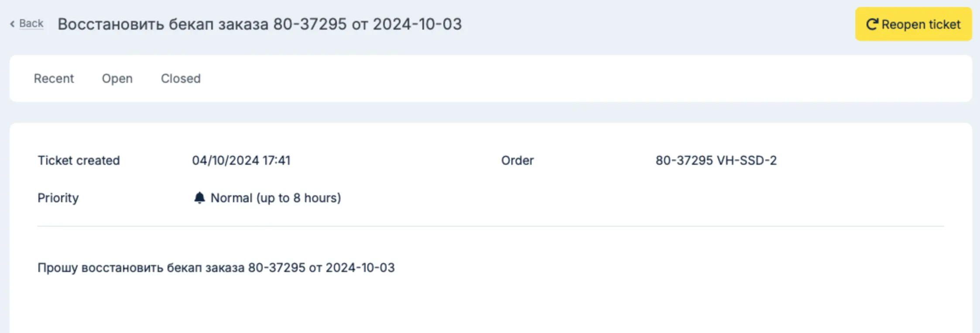Click the ticket message body text
This screenshot has width=980, height=333.
coord(216,268)
